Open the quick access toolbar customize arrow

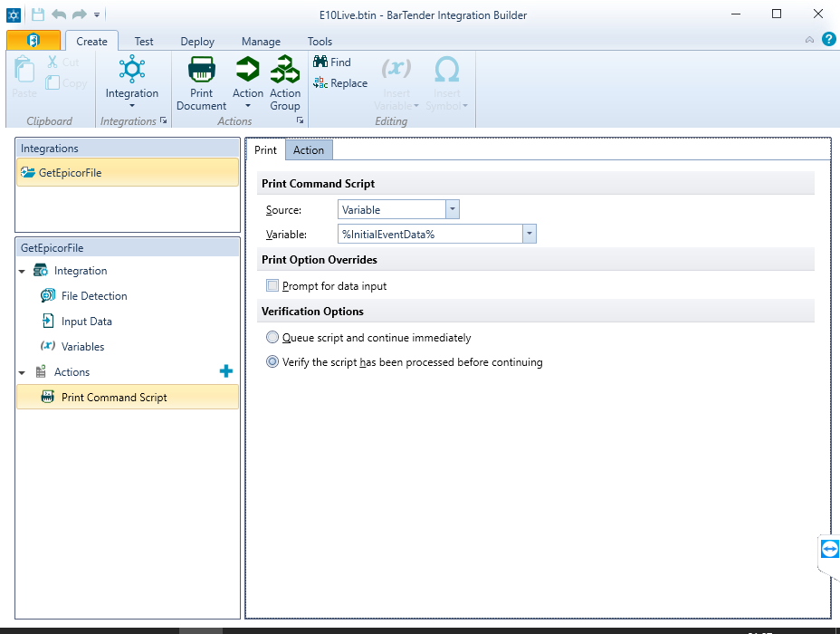point(97,15)
